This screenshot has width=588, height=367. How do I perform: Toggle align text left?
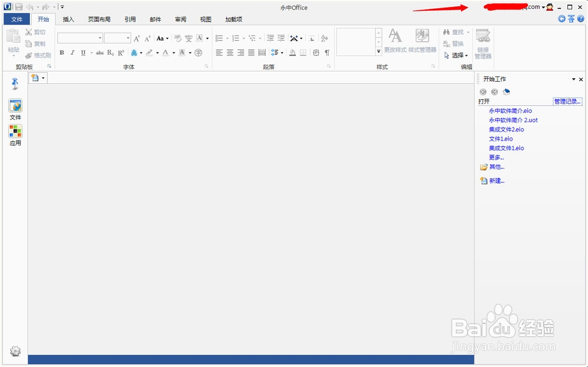click(x=219, y=53)
